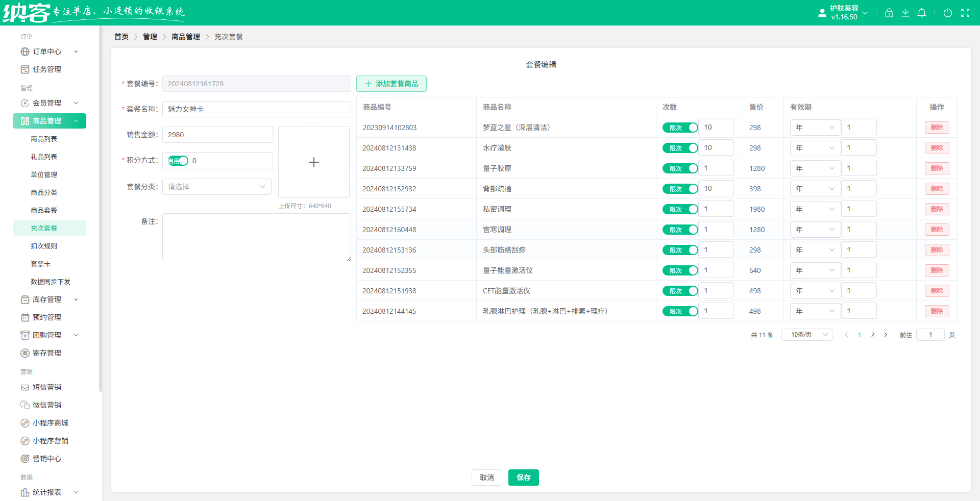Viewport: 980px width, 501px height.
Task: Delete the 梦蓝之星 row
Action: (x=937, y=128)
